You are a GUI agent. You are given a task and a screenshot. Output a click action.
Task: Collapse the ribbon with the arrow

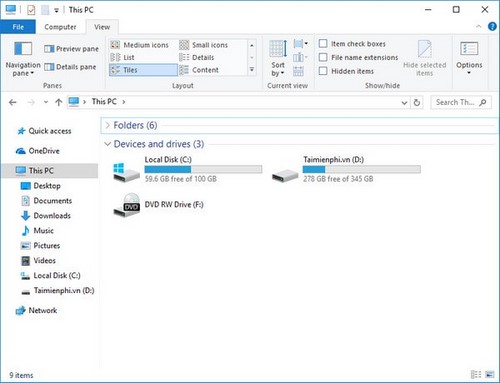[479, 26]
